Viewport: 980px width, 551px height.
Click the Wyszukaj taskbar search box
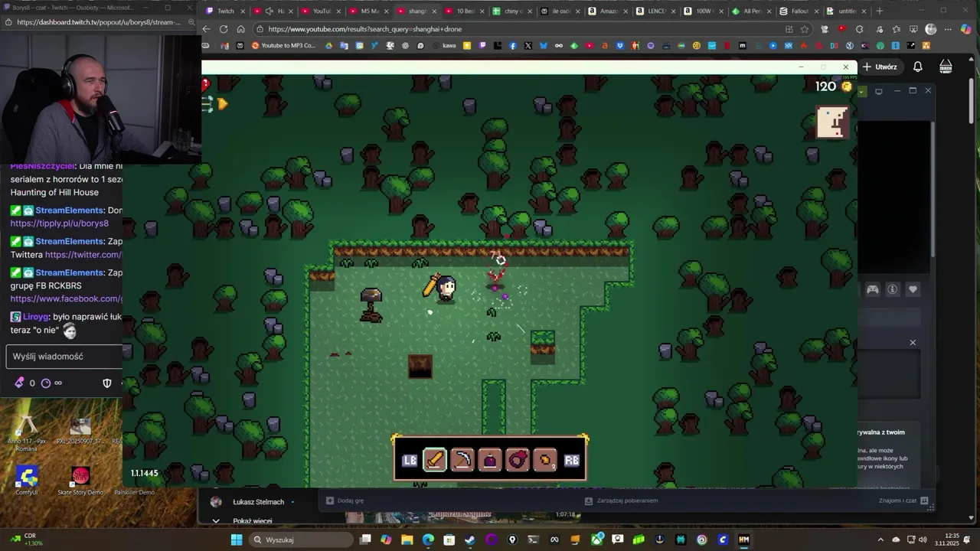click(x=302, y=540)
